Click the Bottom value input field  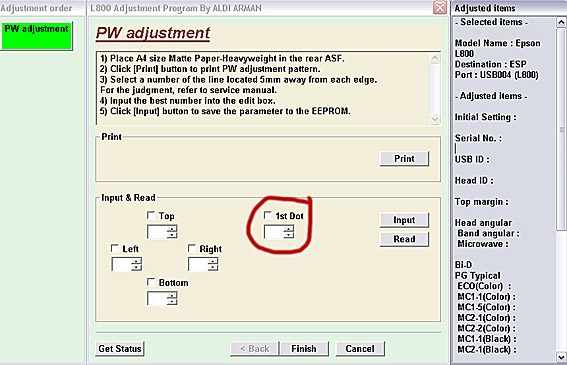[x=157, y=298]
